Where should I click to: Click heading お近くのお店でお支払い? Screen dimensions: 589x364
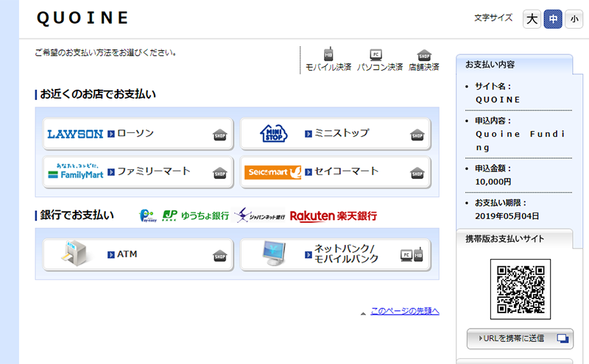98,94
